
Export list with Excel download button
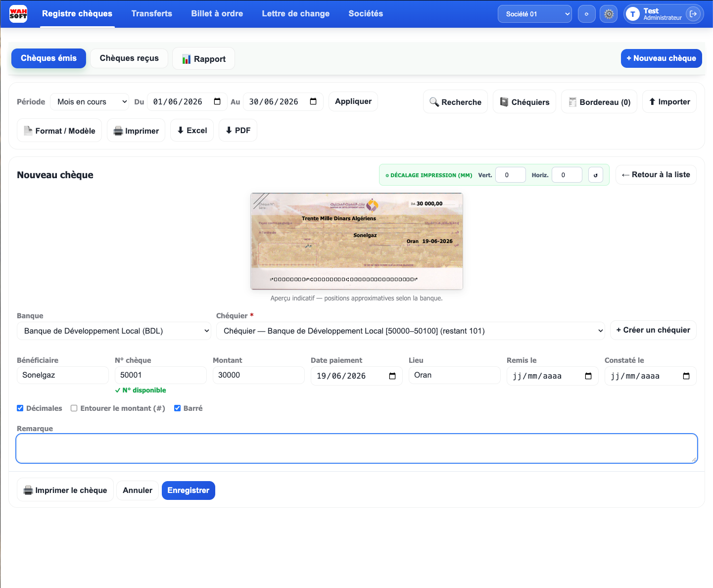pyautogui.click(x=192, y=130)
